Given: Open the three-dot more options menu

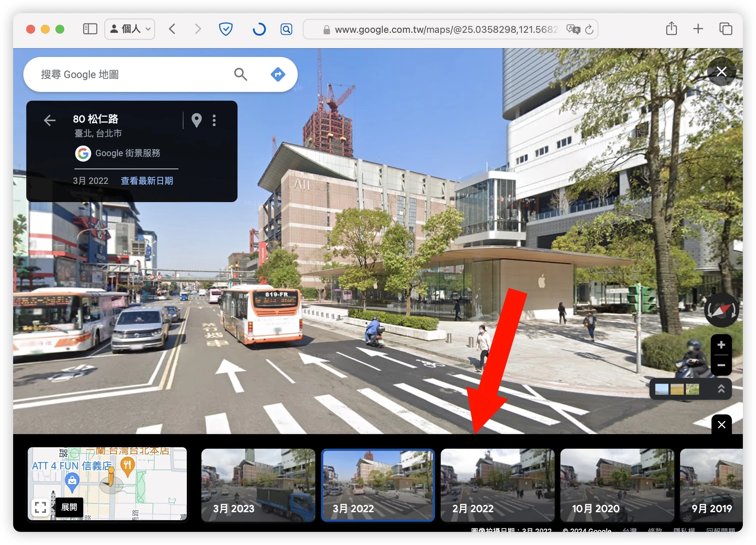Looking at the screenshot, I should point(214,120).
